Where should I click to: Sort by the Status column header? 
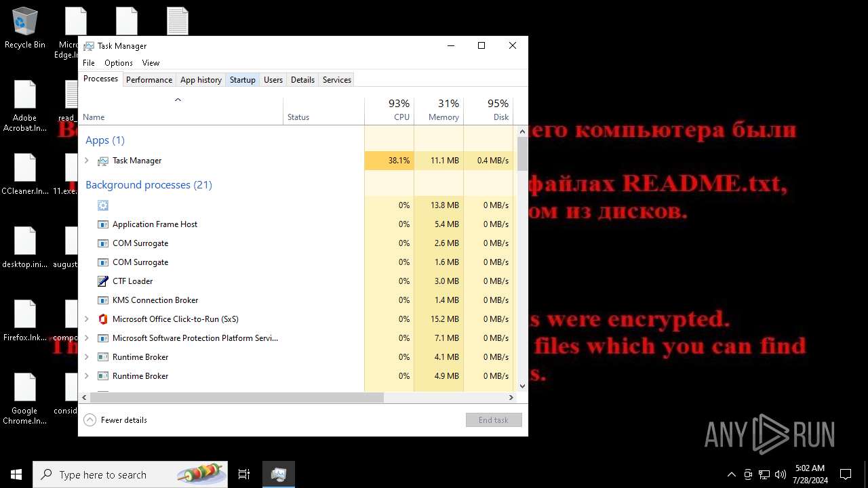point(323,111)
